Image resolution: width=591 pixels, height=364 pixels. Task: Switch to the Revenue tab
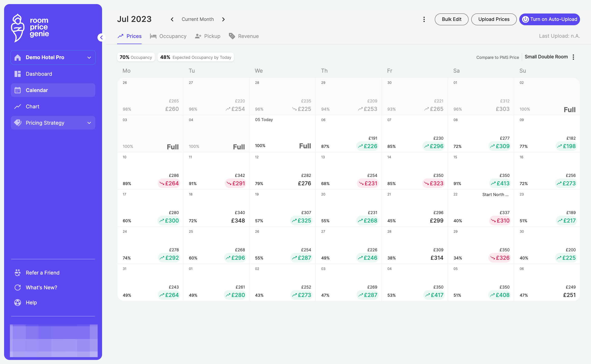pyautogui.click(x=244, y=36)
